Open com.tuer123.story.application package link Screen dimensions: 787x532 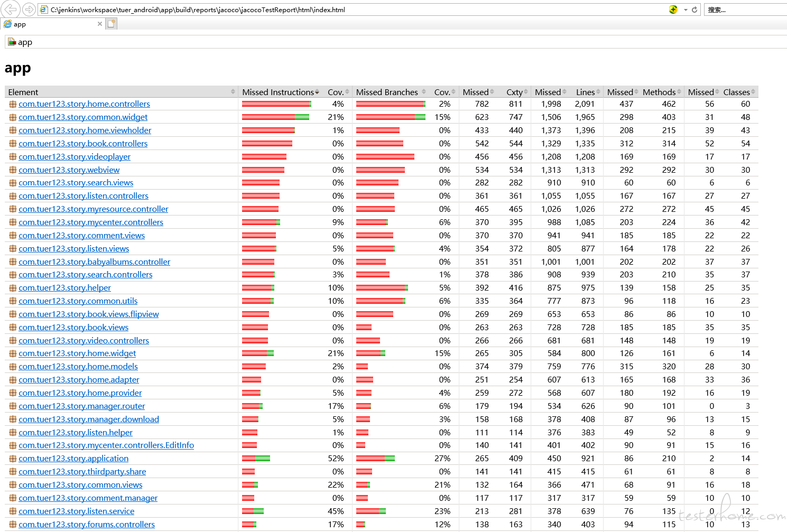coord(73,459)
